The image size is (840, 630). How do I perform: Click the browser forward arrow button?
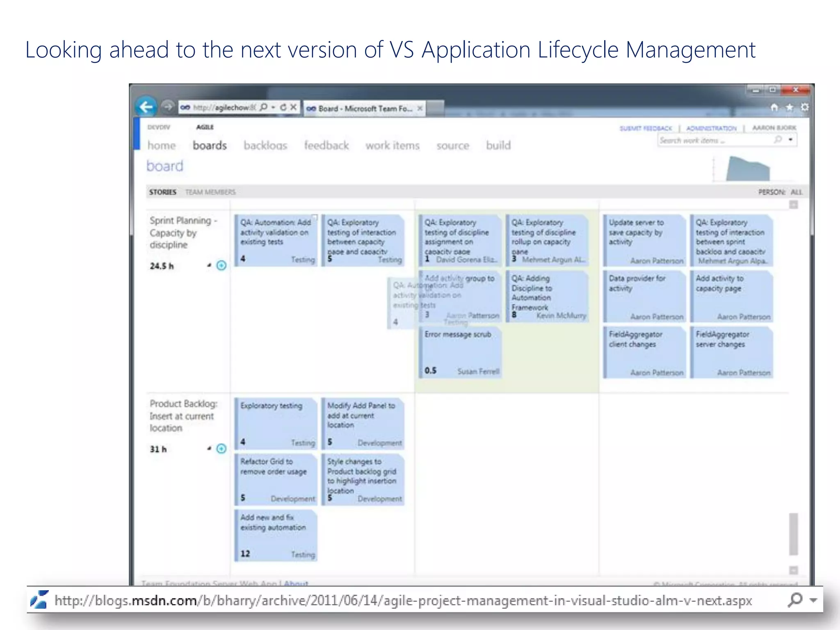167,107
